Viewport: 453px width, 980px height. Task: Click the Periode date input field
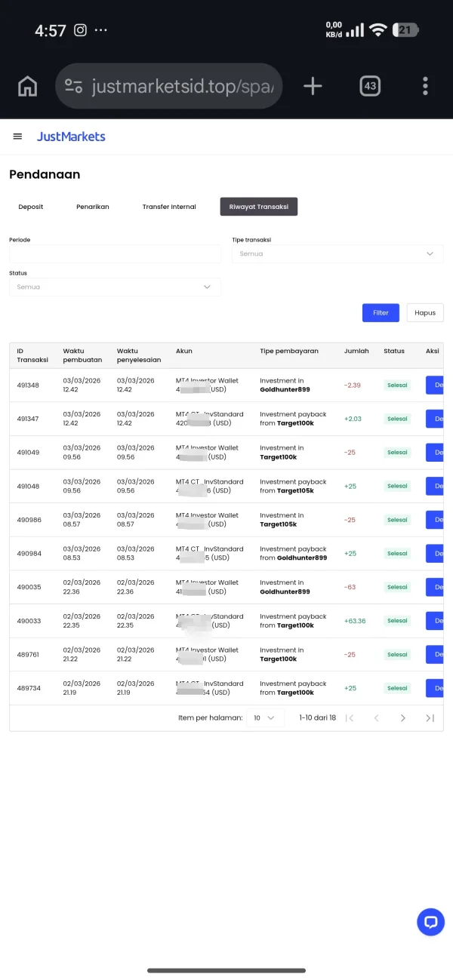(x=115, y=254)
